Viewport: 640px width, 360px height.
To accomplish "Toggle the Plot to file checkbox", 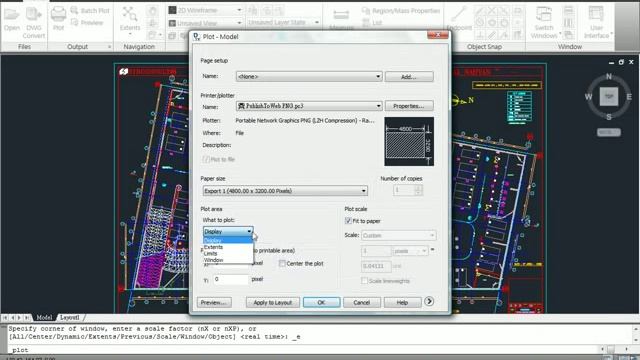I will (206, 160).
